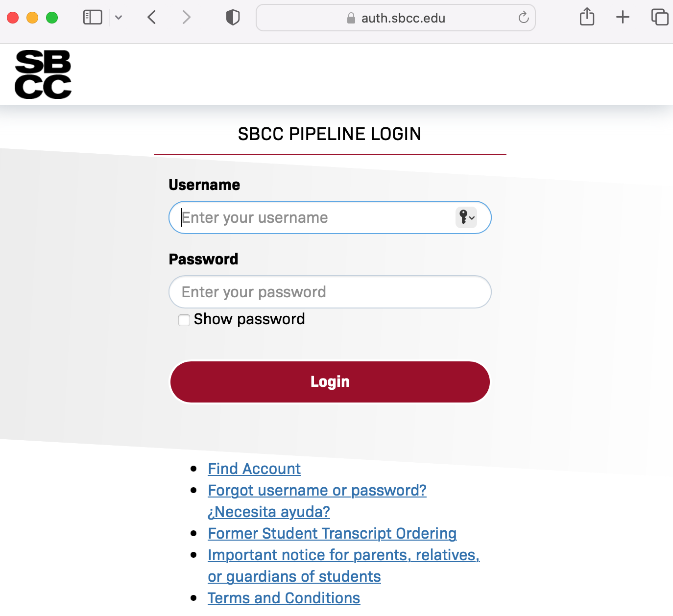Enable the Show password checkbox
673x616 pixels.
coord(184,319)
